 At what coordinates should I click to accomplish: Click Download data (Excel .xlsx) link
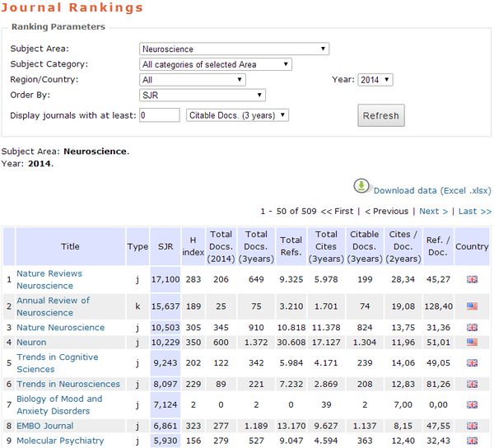pyautogui.click(x=432, y=191)
